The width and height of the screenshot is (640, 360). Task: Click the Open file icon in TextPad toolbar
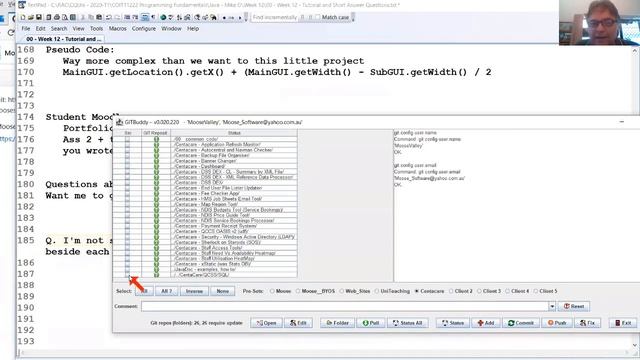(31, 18)
